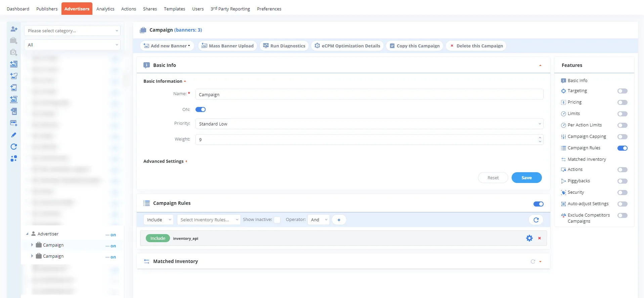Click the Piggybacks icon in Features
The width and height of the screenshot is (644, 298).
563,181
